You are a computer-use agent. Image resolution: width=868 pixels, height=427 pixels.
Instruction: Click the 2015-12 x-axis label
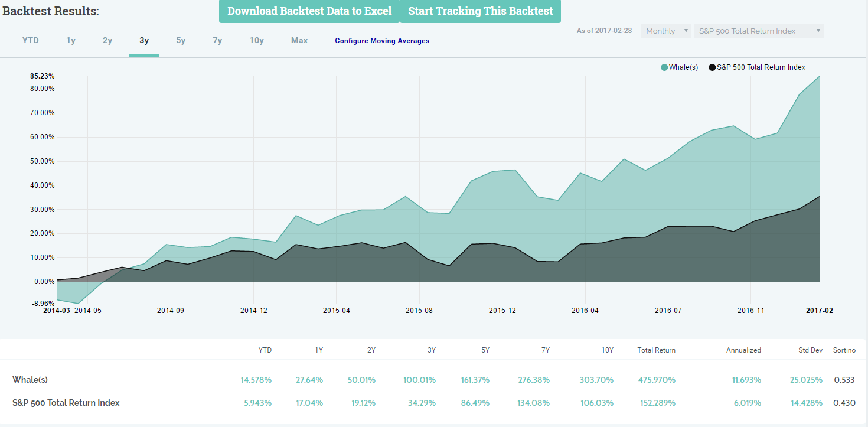coord(502,310)
